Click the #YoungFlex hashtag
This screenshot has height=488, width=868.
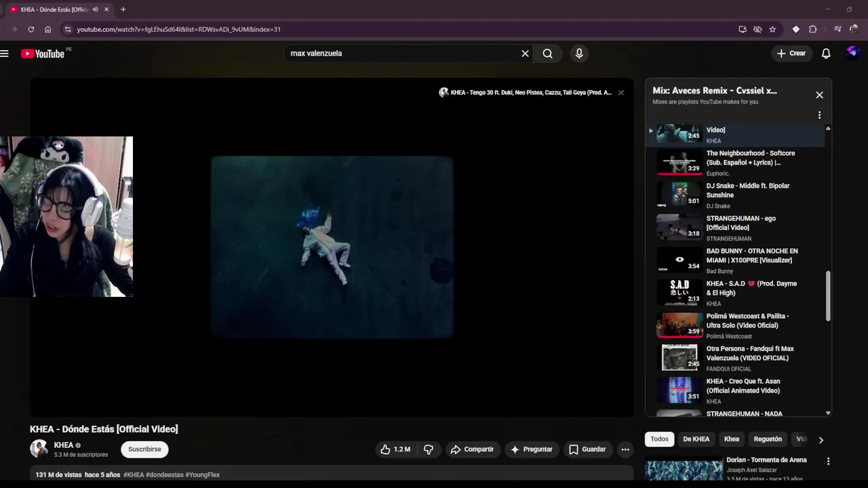point(202,475)
